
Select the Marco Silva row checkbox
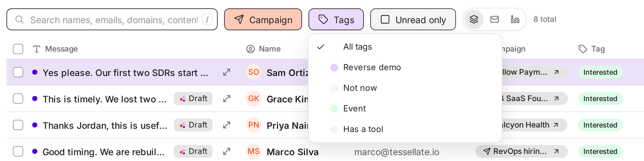click(x=18, y=151)
